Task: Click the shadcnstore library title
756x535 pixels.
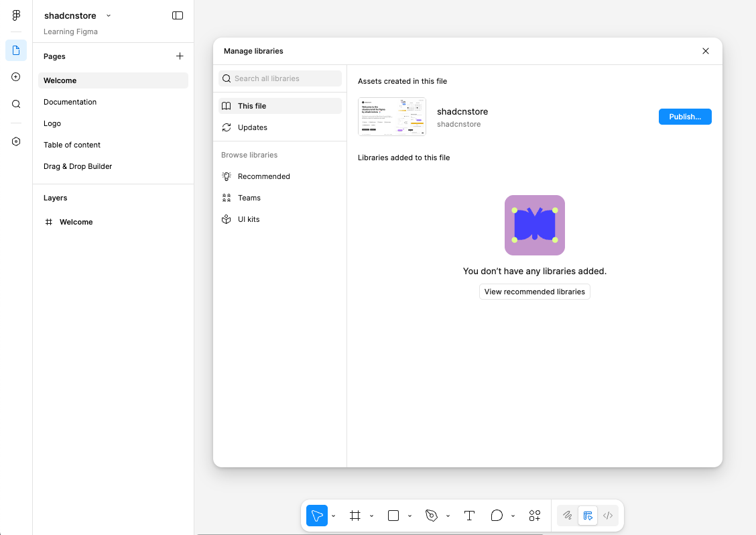Action: 462,112
